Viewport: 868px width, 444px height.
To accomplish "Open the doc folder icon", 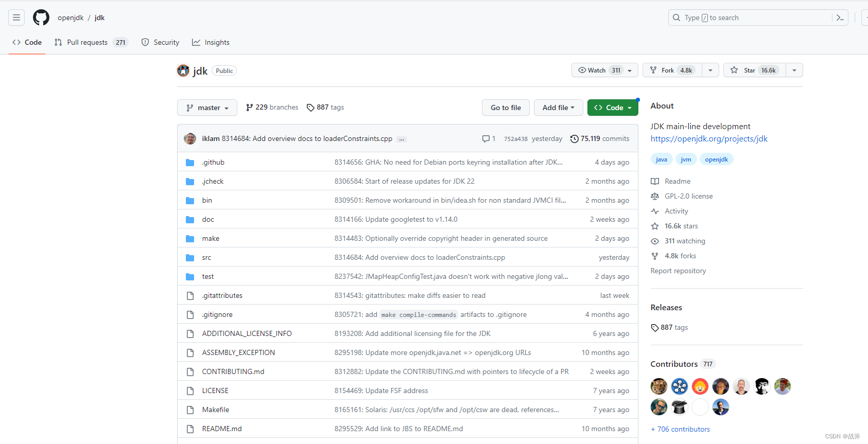I will coord(190,219).
